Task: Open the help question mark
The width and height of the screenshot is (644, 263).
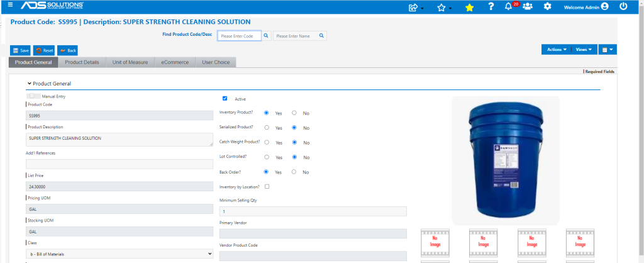Action: [x=491, y=6]
